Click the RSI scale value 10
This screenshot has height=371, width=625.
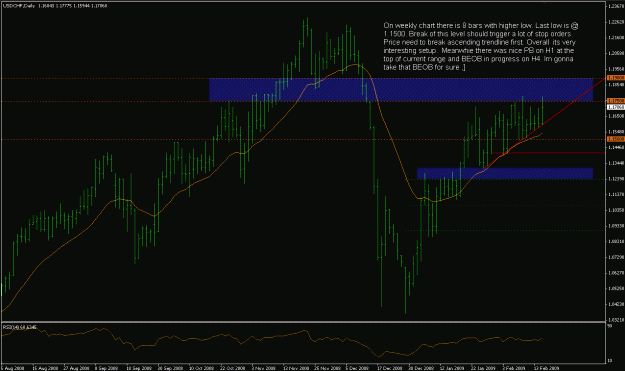coord(610,361)
